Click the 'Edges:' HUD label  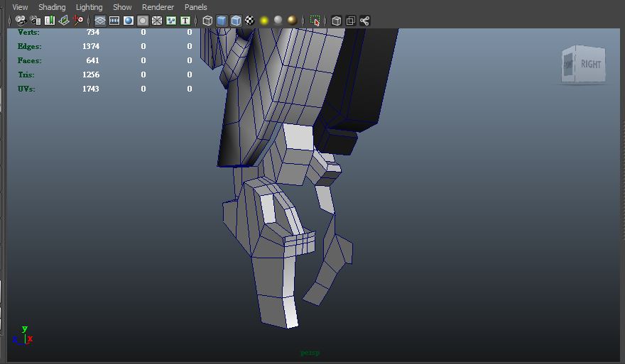(x=30, y=46)
